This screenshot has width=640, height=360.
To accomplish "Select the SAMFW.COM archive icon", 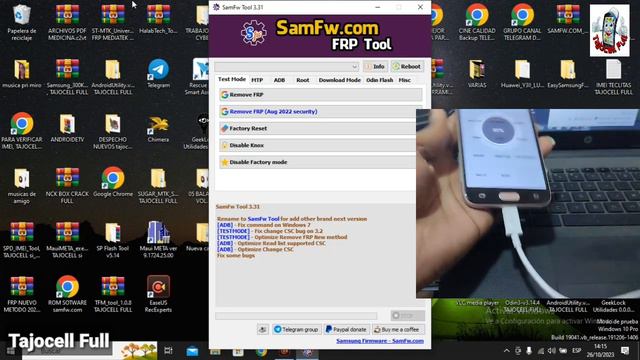I will [568, 20].
